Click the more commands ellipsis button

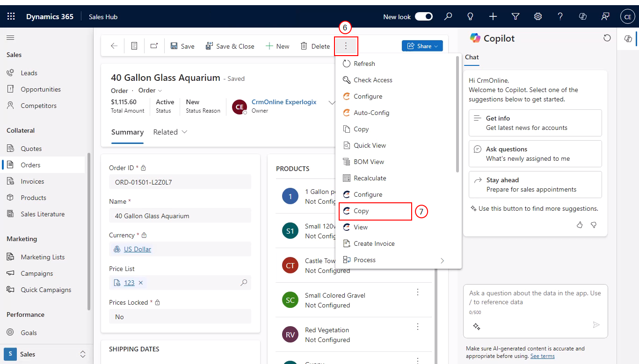tap(346, 46)
